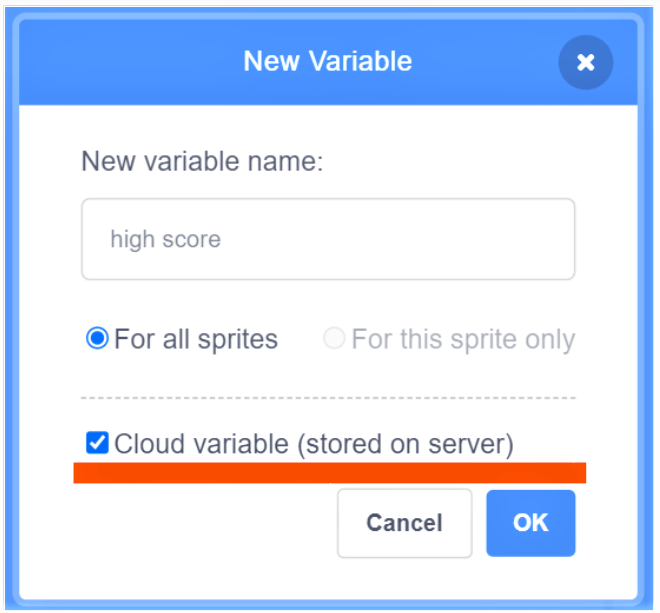Screen dimensions: 660x613
Task: Click the orange highlight bar under checkbox
Action: [330, 473]
